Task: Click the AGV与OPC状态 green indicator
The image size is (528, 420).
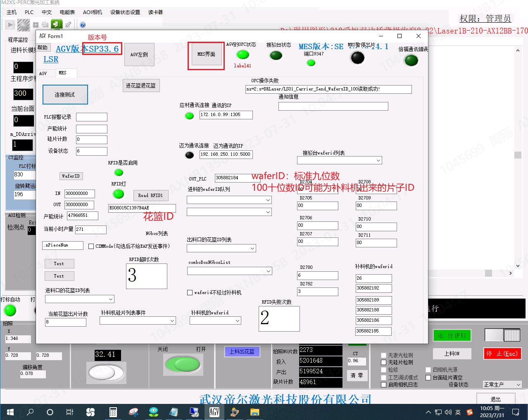Action: pyautogui.click(x=243, y=55)
